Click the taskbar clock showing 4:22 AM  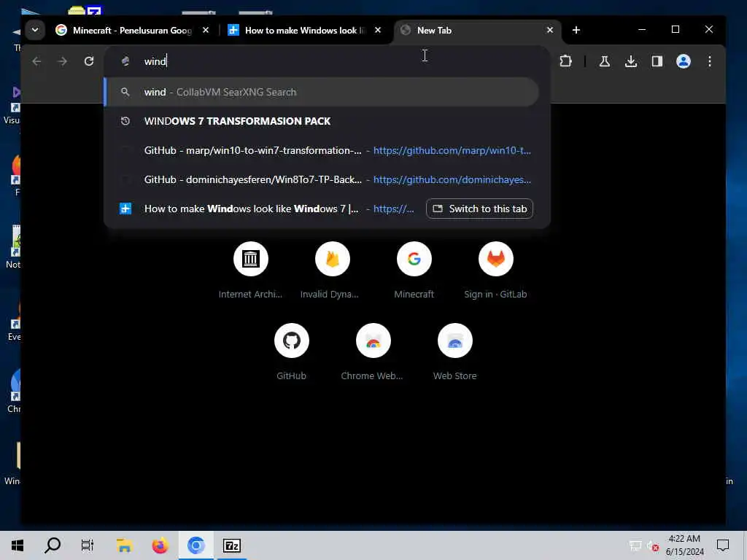pos(684,545)
